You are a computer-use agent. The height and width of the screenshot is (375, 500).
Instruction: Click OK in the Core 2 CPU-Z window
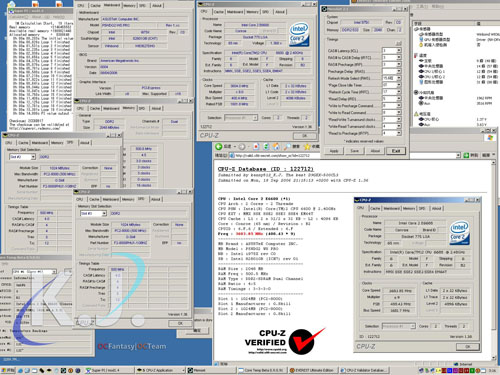coord(305,136)
